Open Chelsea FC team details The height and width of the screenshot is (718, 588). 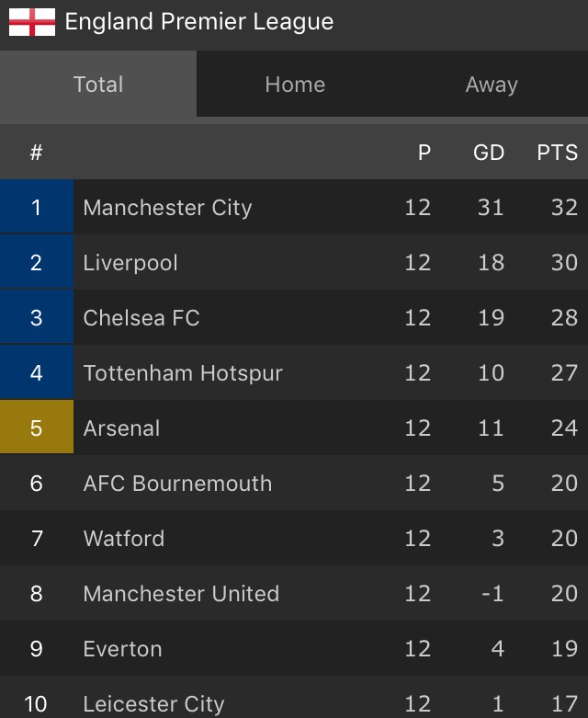[141, 318]
